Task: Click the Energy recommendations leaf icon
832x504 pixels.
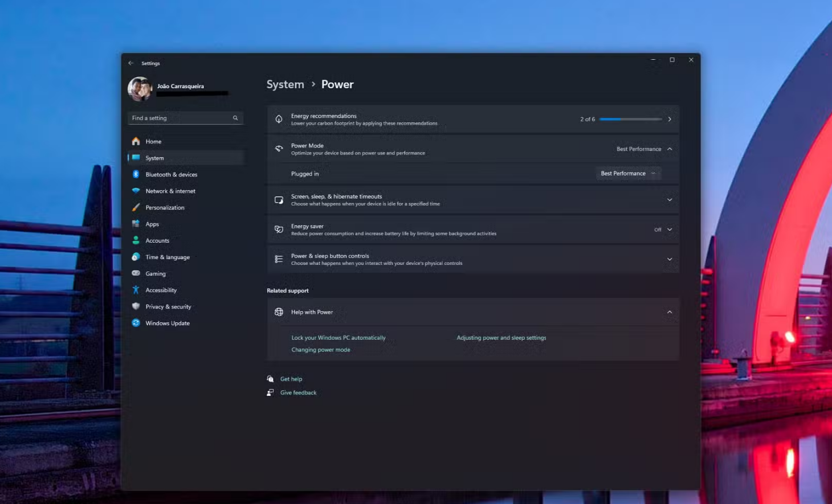Action: 279,119
